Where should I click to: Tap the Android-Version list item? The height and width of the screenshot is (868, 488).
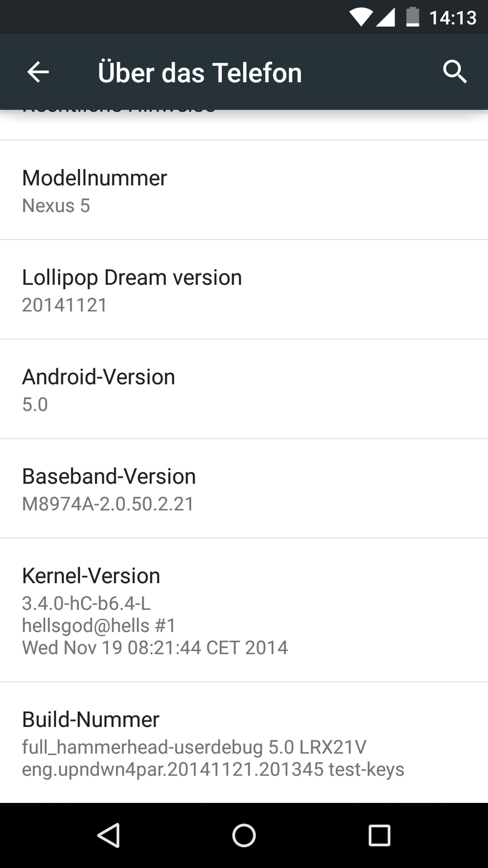(244, 389)
